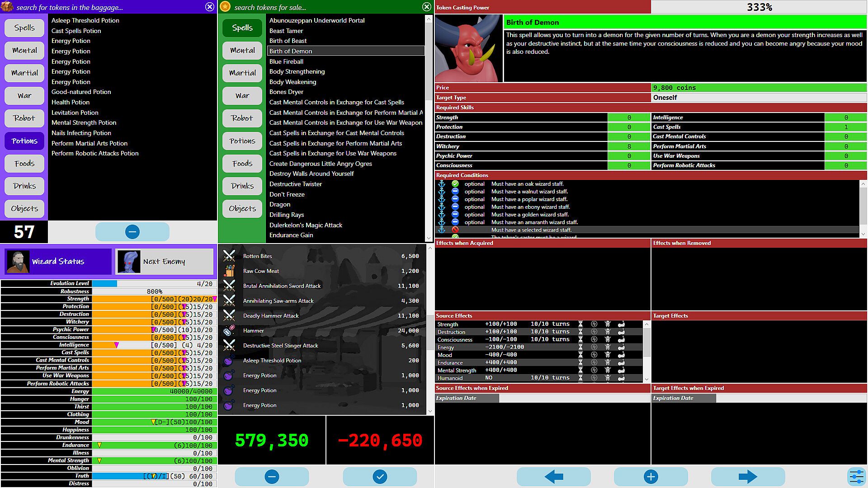Click the hourglass icon in Strength effect row
The image size is (868, 488).
(x=580, y=324)
